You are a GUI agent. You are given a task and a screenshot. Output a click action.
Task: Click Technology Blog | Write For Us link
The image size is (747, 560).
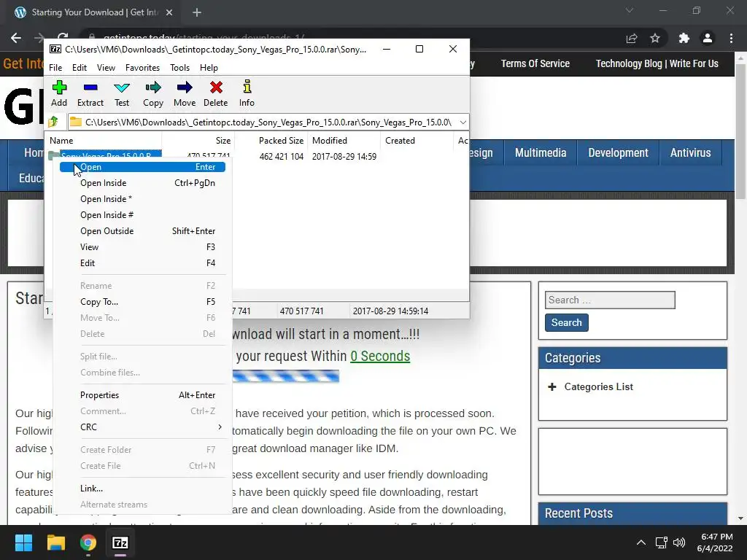[657, 63]
